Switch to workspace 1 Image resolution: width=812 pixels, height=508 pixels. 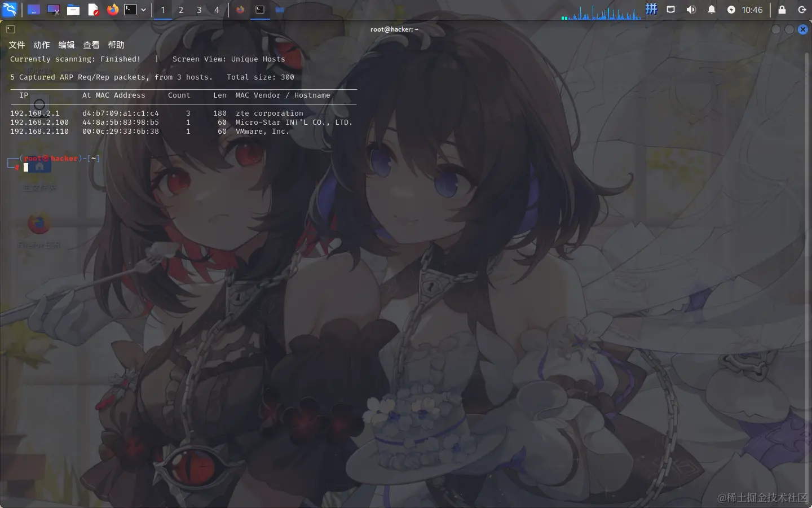[x=163, y=10]
